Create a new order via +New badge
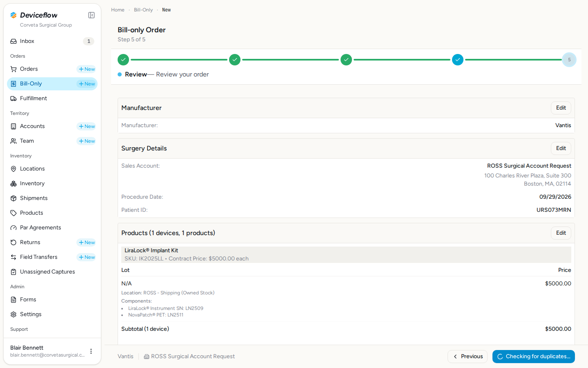 [x=87, y=69]
